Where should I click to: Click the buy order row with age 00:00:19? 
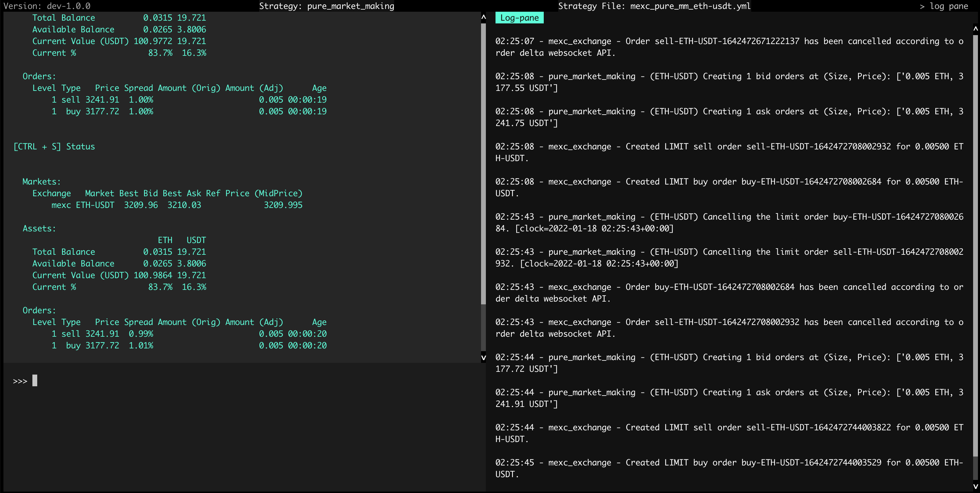click(189, 111)
